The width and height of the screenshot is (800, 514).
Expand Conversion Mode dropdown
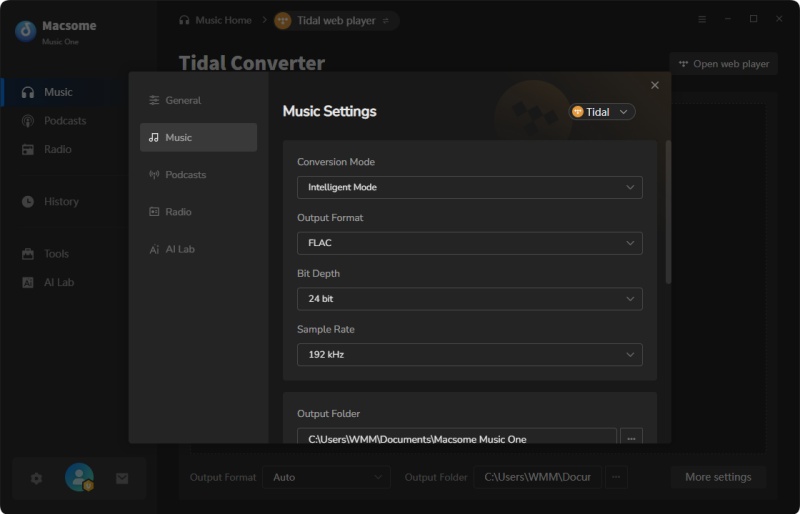click(469, 187)
